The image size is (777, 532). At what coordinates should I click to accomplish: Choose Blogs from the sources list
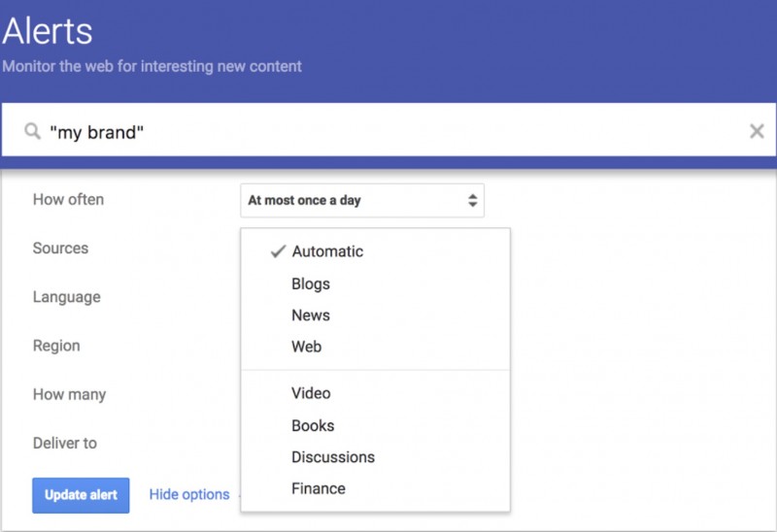pos(311,284)
